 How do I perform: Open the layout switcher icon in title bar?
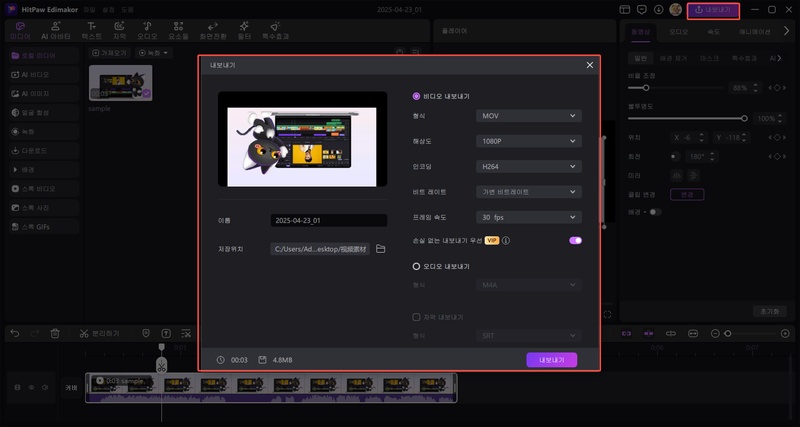(624, 10)
